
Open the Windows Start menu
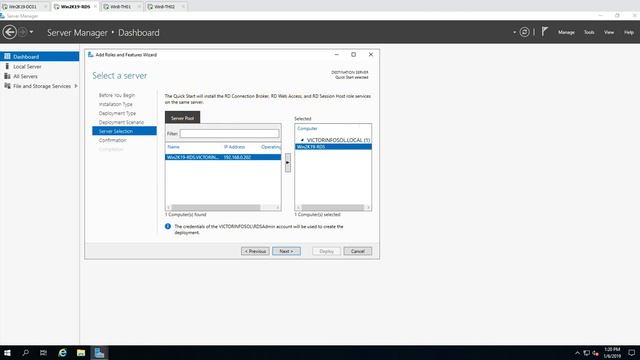7,353
